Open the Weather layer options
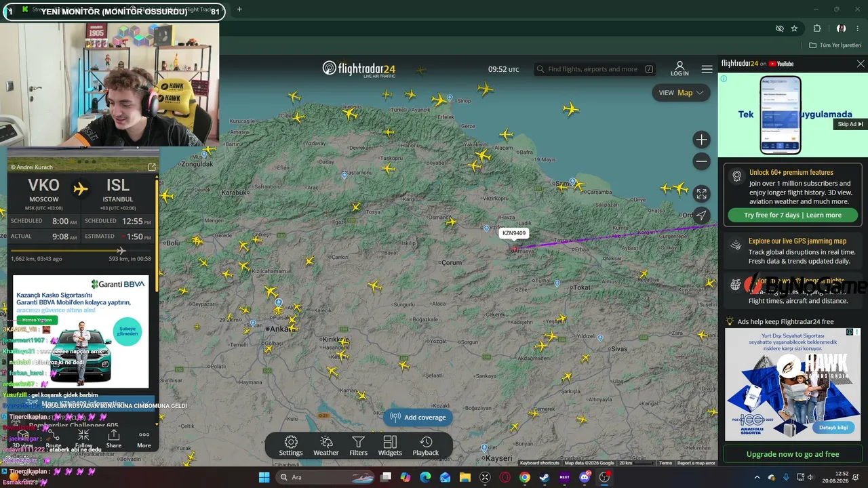 coord(325,446)
